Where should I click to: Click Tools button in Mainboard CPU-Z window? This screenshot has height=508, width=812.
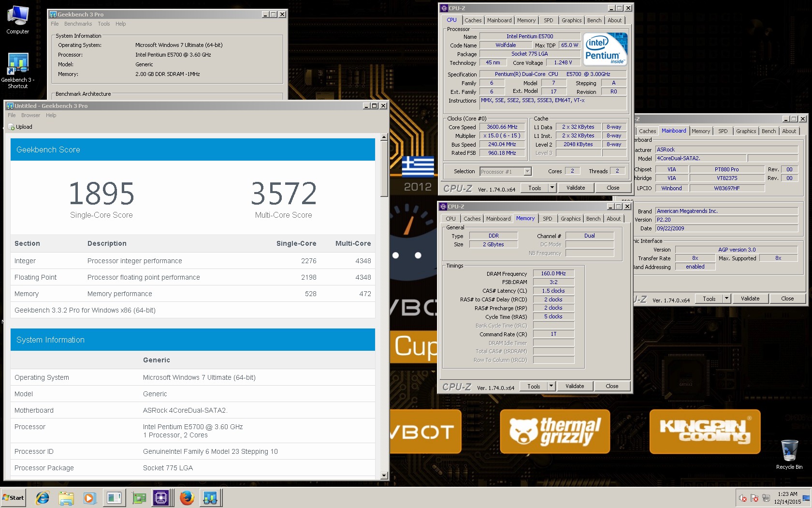tap(709, 299)
